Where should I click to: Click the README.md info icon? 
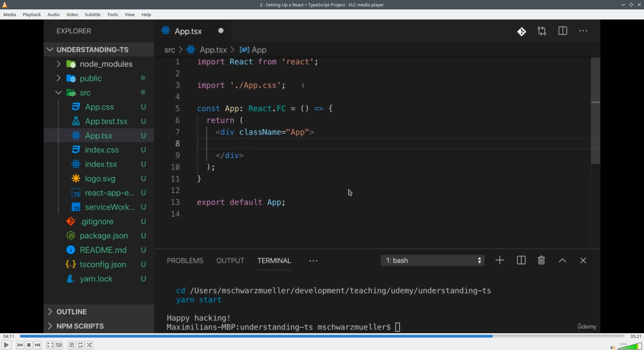point(71,250)
